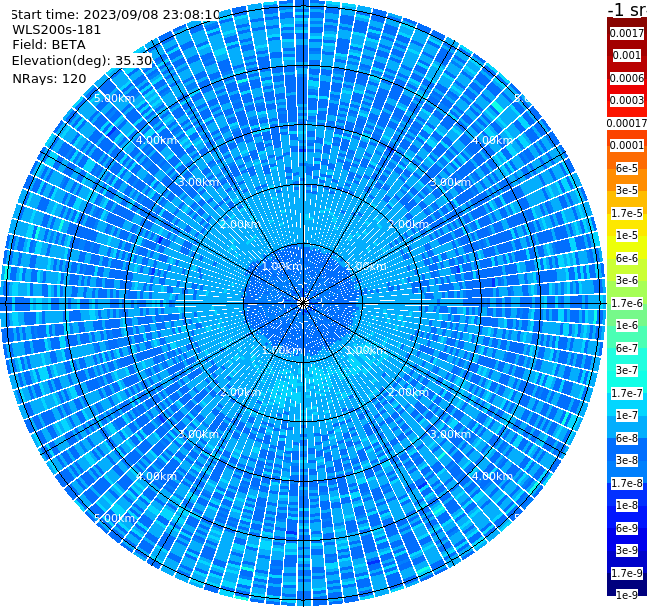Click the 0.0001 colorbar label
Image resolution: width=647 pixels, height=607 pixels.
(627, 145)
